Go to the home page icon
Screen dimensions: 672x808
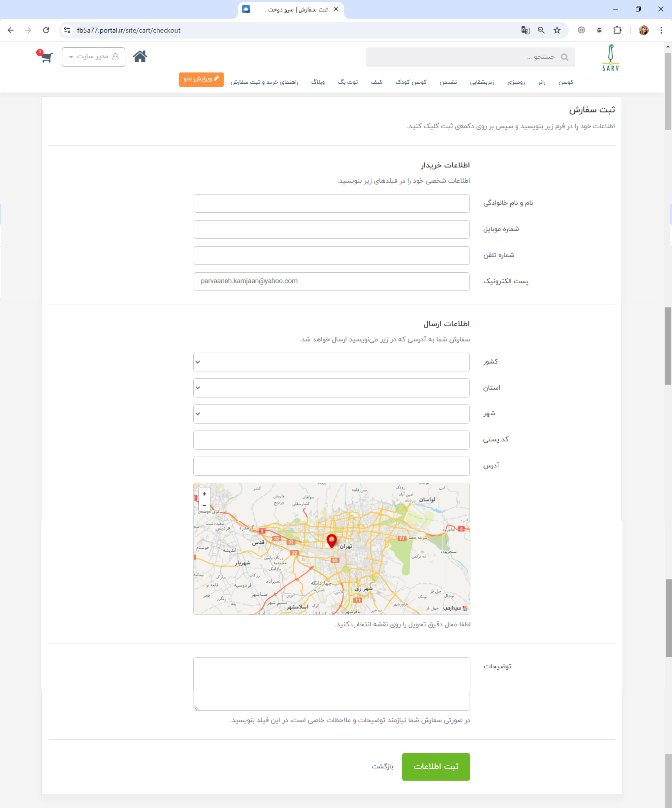[140, 56]
